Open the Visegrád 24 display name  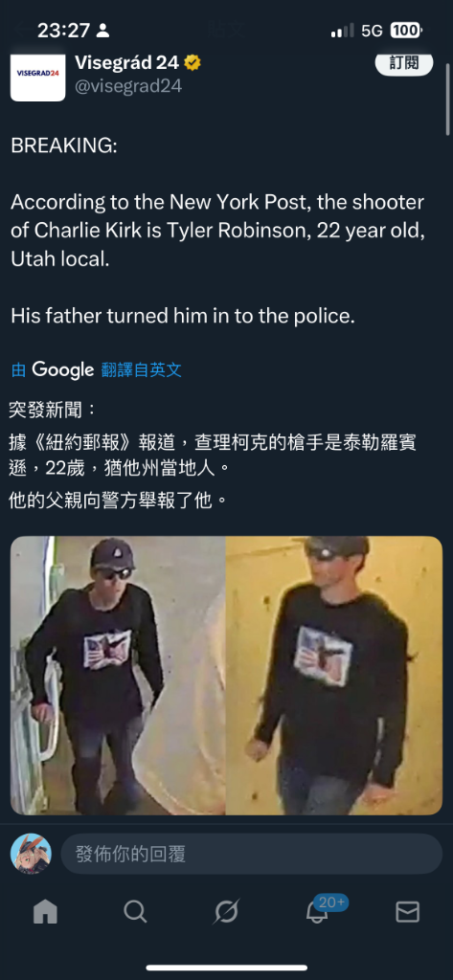point(127,62)
